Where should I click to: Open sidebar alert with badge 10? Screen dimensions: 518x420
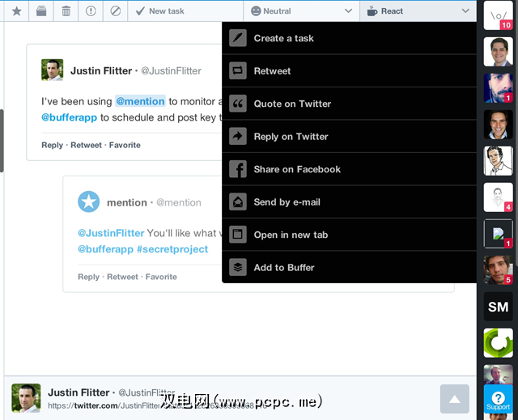(499, 15)
